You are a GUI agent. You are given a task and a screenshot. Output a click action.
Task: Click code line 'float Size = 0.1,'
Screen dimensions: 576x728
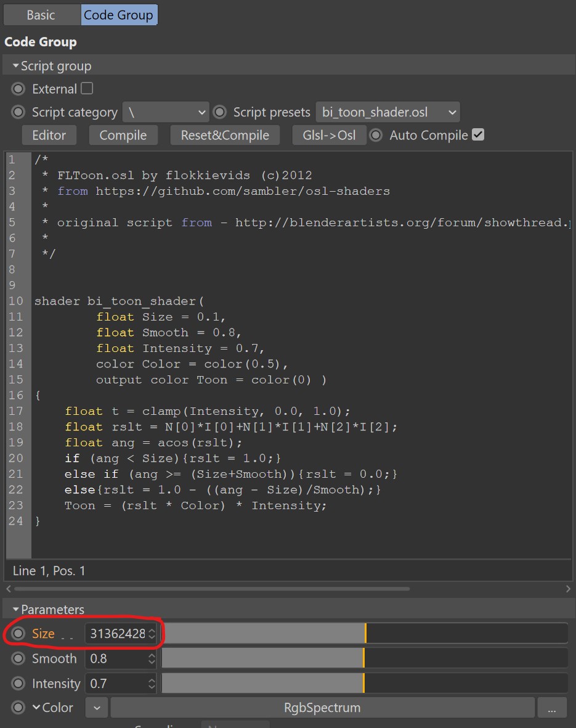(161, 317)
